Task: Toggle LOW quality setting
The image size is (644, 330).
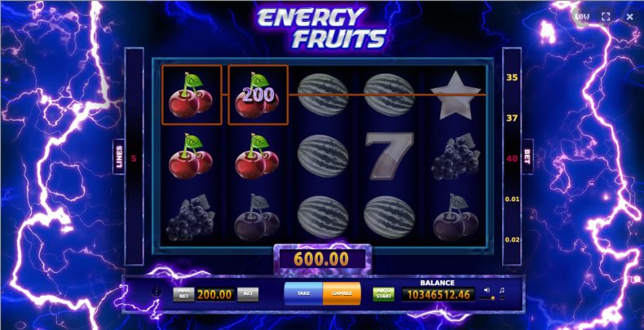Action: [x=581, y=16]
